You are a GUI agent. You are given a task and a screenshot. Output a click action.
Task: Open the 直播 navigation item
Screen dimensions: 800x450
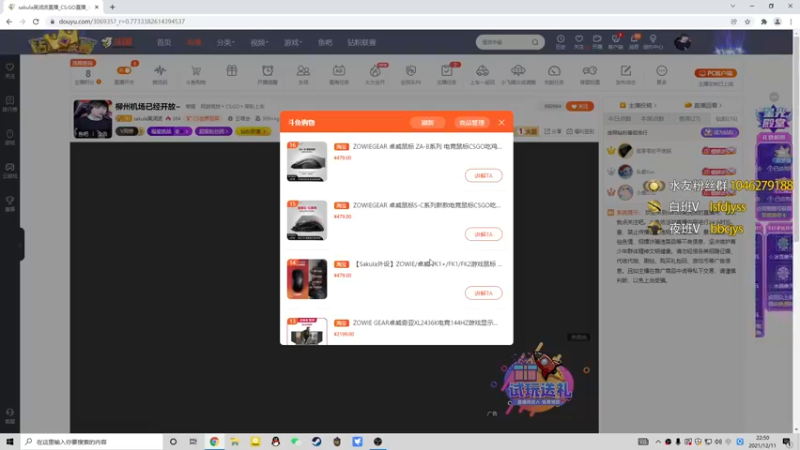tap(194, 42)
